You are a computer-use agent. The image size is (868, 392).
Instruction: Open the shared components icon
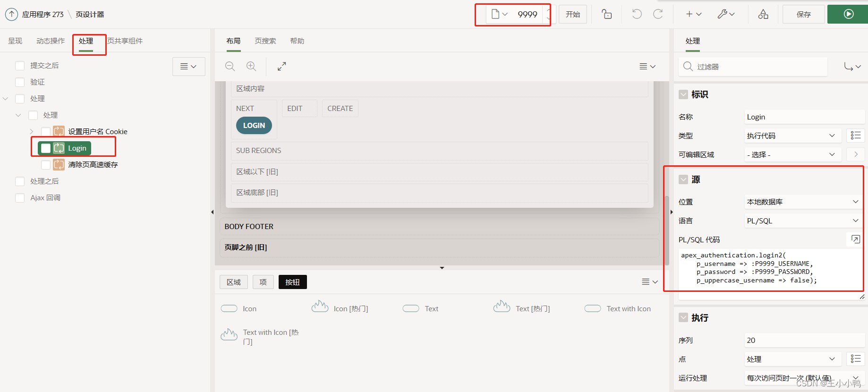coord(763,14)
